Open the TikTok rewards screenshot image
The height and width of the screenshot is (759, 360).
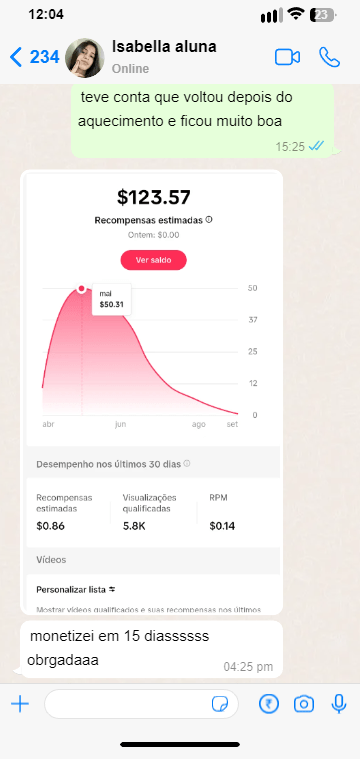151,392
